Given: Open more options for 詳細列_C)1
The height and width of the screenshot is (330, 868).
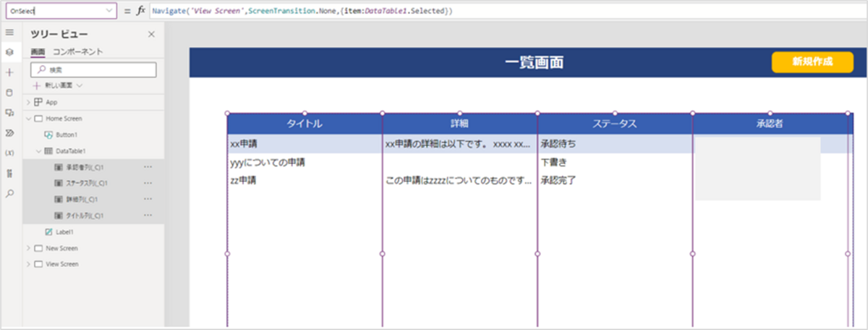Looking at the screenshot, I should click(148, 199).
